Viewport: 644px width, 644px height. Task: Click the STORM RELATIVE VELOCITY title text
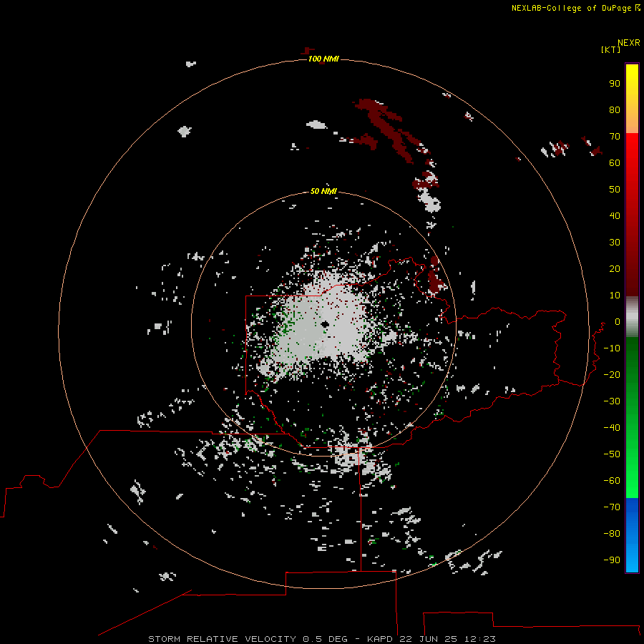[x=222, y=639]
